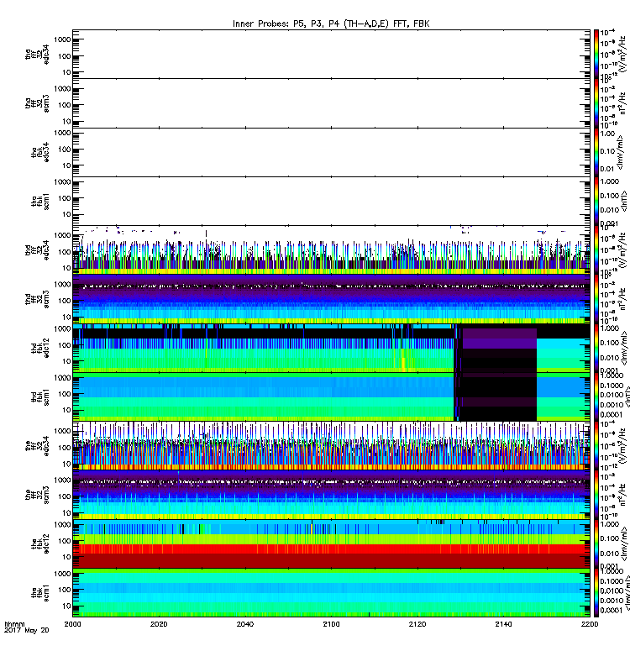630x672 pixels.
Task: Click the empty tha fff scm3 plot panel
Action: (331, 103)
